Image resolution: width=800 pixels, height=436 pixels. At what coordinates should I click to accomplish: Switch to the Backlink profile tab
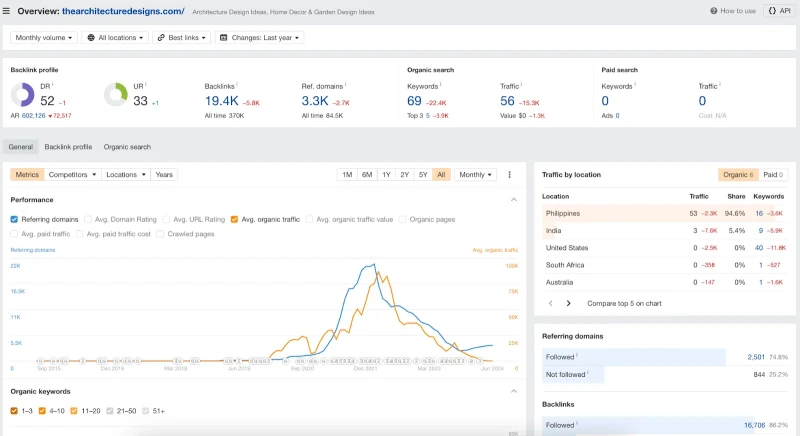click(68, 147)
